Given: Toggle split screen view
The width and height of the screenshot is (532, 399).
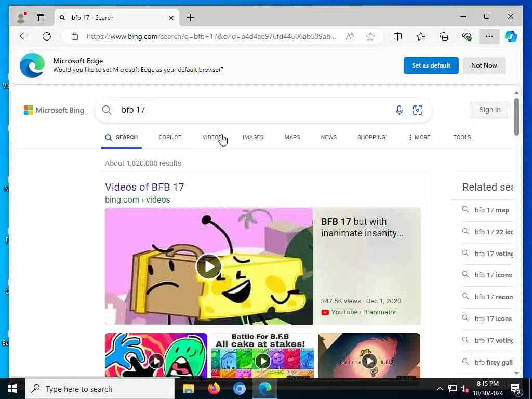Looking at the screenshot, I should [x=397, y=36].
